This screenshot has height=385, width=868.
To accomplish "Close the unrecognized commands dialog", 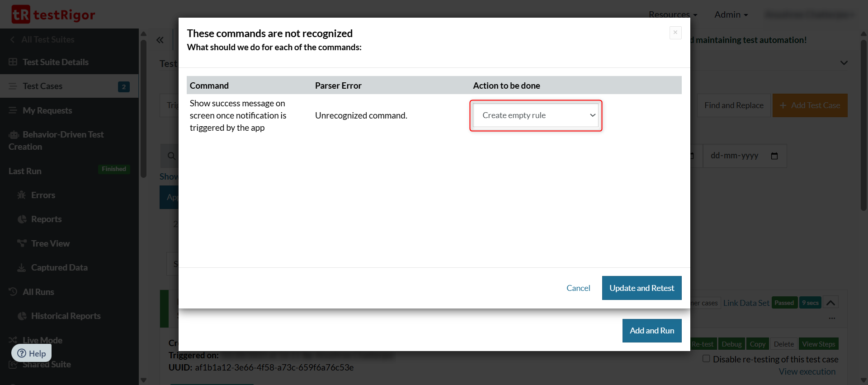I will coord(675,33).
